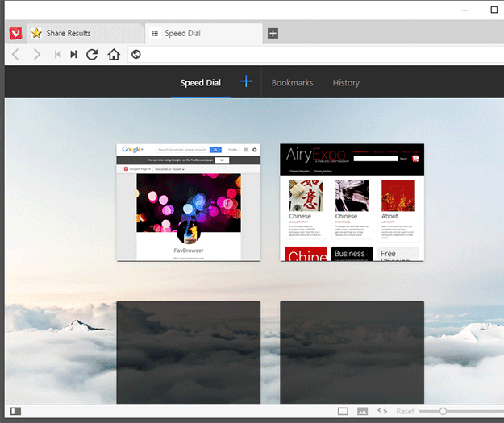Toggle image loading in status bar
Image resolution: width=504 pixels, height=423 pixels.
[x=363, y=411]
